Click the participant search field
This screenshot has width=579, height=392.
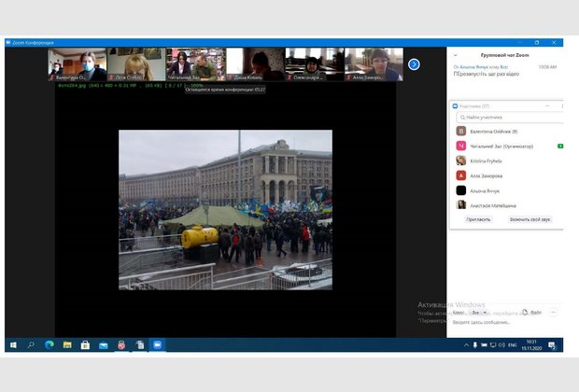pos(507,118)
